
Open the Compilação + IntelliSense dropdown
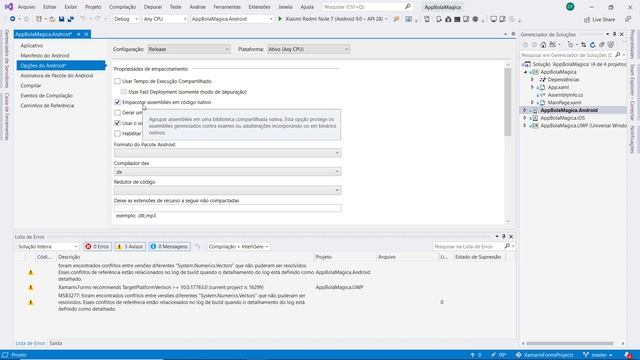click(x=238, y=247)
